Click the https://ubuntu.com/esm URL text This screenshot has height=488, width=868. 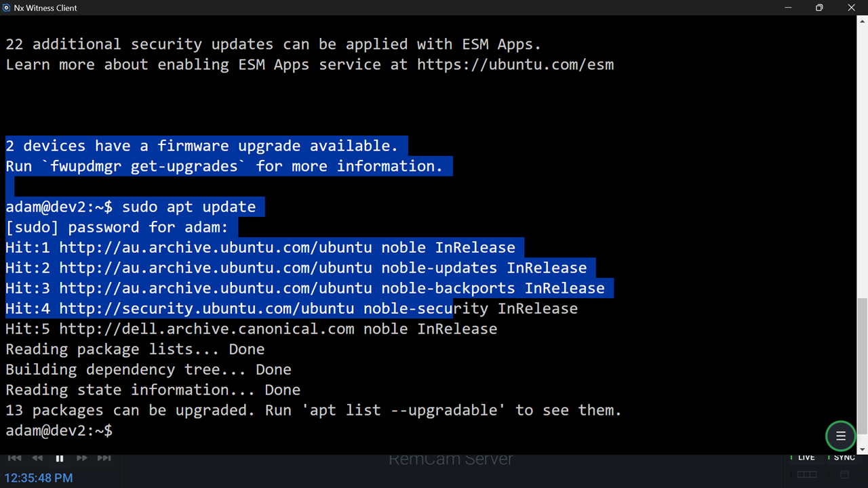(515, 65)
